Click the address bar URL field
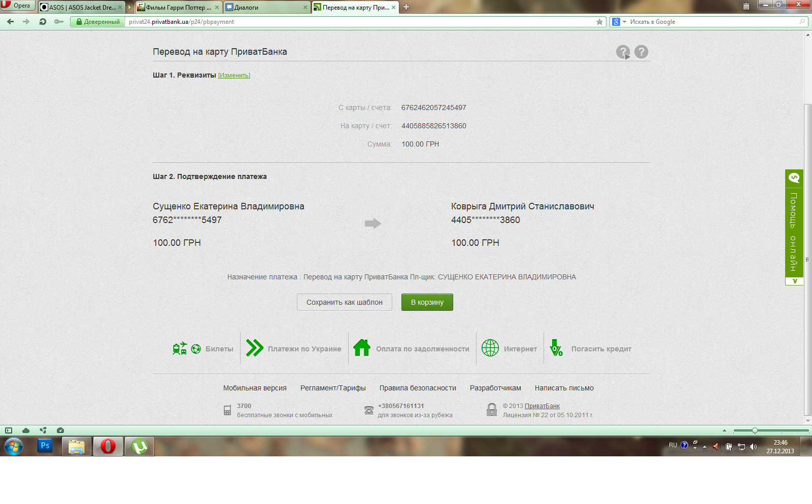This screenshot has width=812, height=504. pos(360,22)
